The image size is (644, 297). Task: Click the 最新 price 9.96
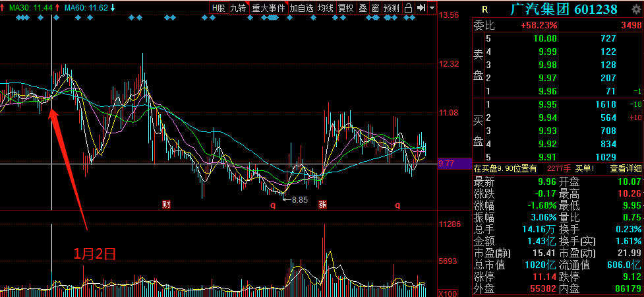point(547,181)
